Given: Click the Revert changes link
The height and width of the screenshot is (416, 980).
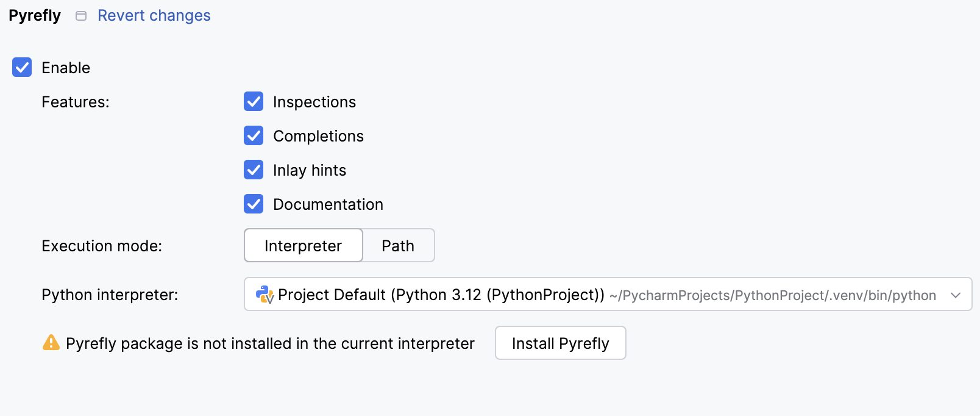Looking at the screenshot, I should [154, 15].
